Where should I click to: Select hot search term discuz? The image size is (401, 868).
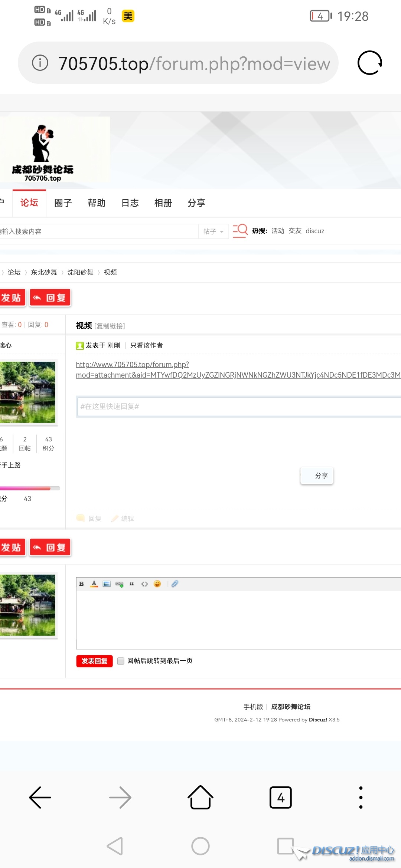point(315,231)
